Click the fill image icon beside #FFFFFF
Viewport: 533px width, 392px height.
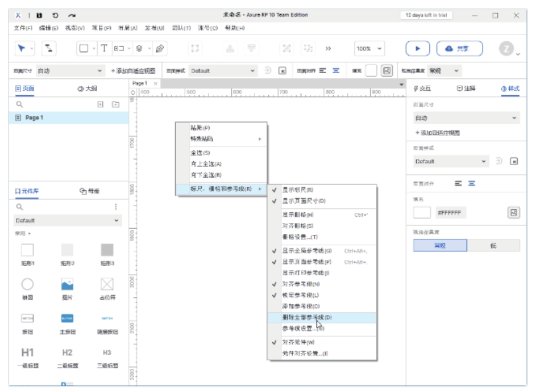513,212
